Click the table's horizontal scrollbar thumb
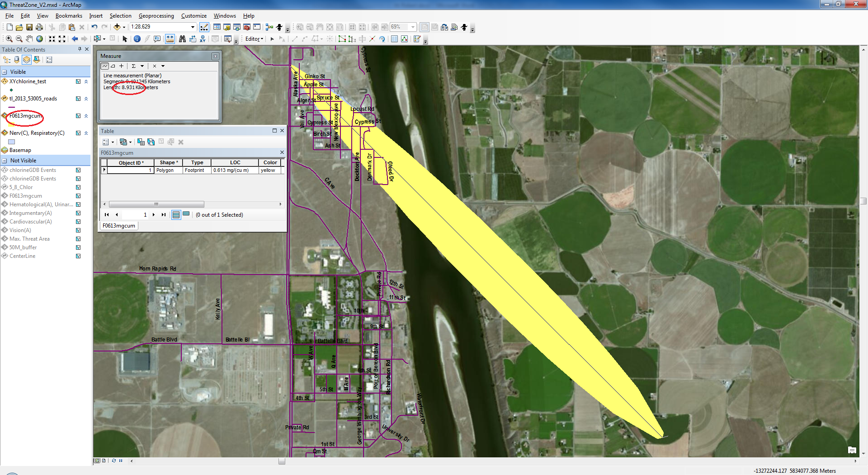This screenshot has height=475, width=868. pos(156,204)
